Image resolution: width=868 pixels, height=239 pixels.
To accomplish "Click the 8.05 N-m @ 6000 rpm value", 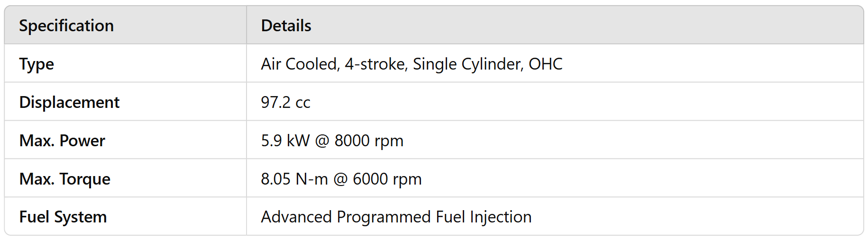I will (x=341, y=179).
